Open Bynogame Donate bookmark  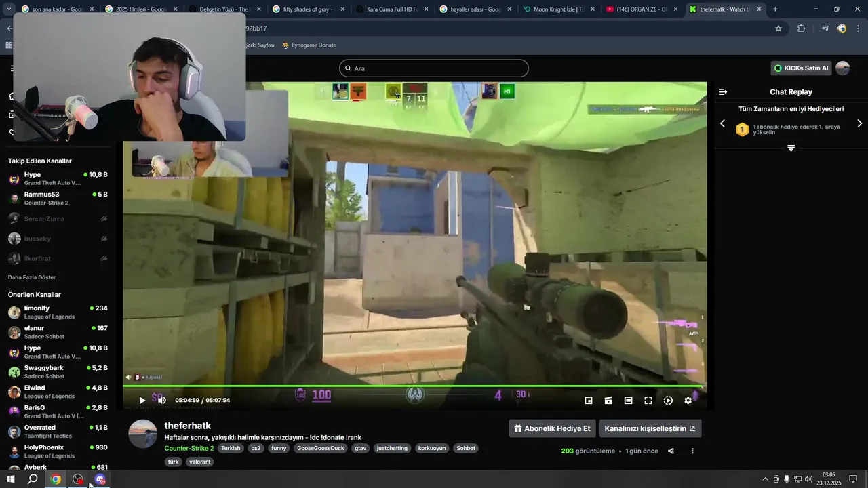coord(309,45)
